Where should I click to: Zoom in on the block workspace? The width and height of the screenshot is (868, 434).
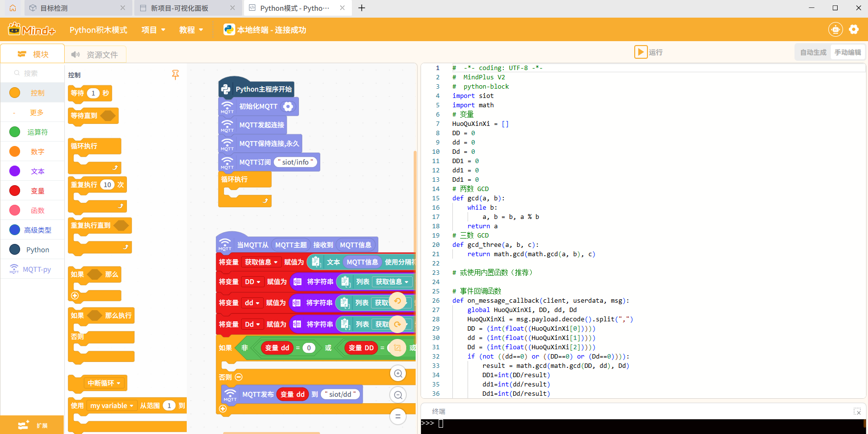coord(398,374)
